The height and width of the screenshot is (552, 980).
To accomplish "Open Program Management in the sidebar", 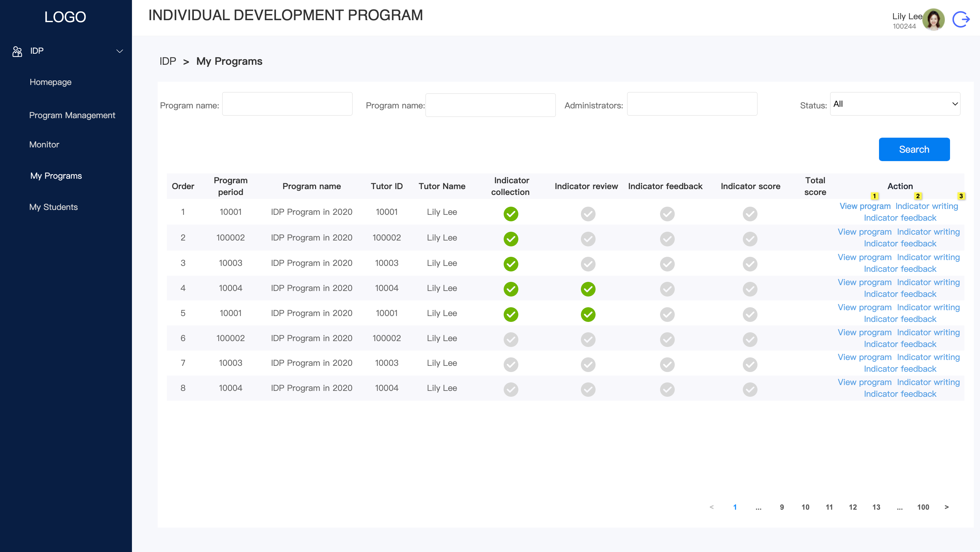I will tap(72, 115).
